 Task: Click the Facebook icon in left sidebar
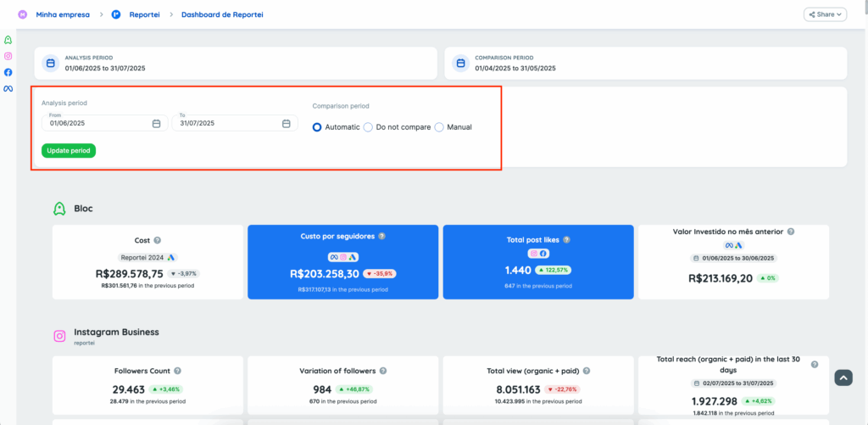[8, 72]
